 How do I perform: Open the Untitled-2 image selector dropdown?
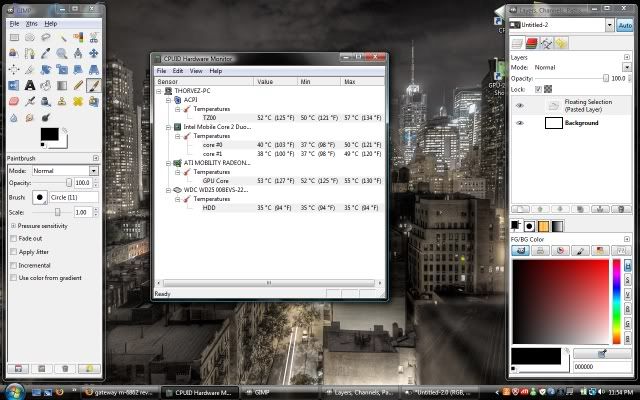tap(609, 25)
